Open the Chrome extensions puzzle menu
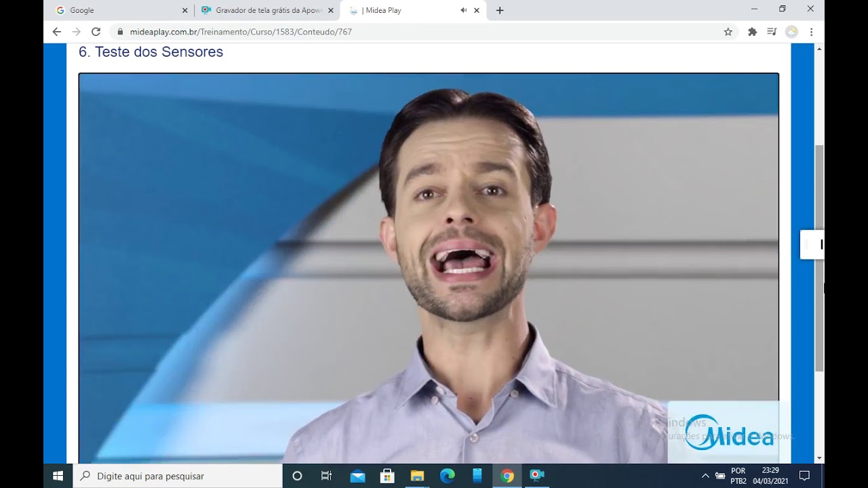The image size is (868, 488). 752,32
